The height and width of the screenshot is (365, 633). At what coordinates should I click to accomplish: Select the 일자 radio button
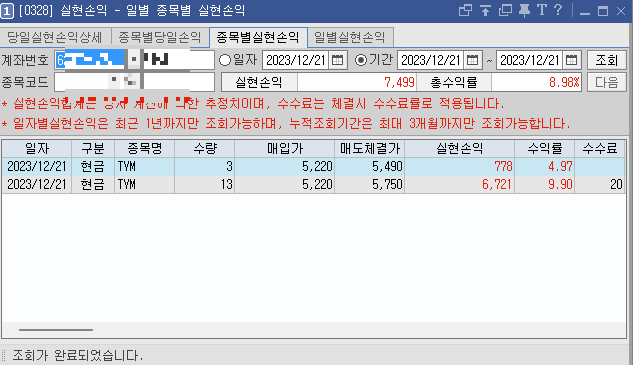tap(225, 60)
